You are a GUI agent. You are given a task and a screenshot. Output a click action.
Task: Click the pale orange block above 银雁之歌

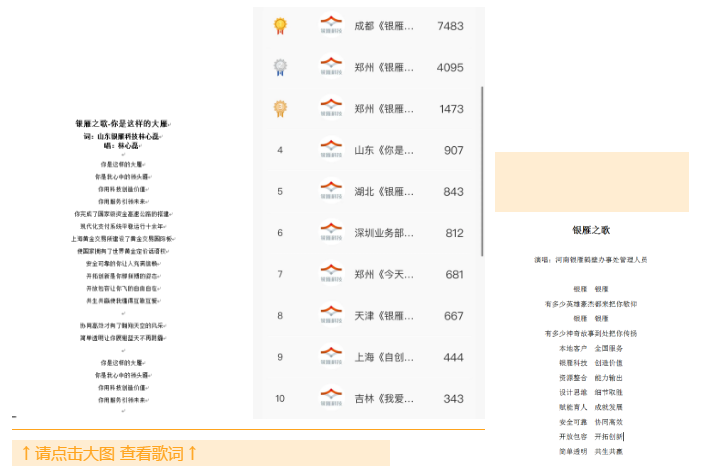pos(591,182)
